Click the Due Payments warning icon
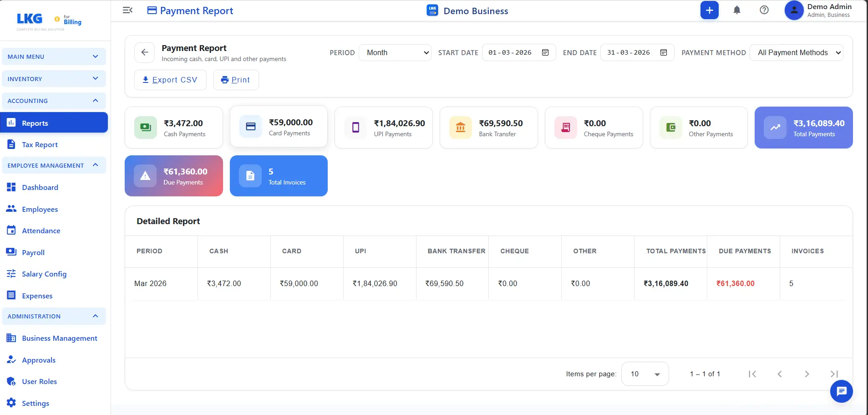This screenshot has height=415, width=868. tap(145, 176)
